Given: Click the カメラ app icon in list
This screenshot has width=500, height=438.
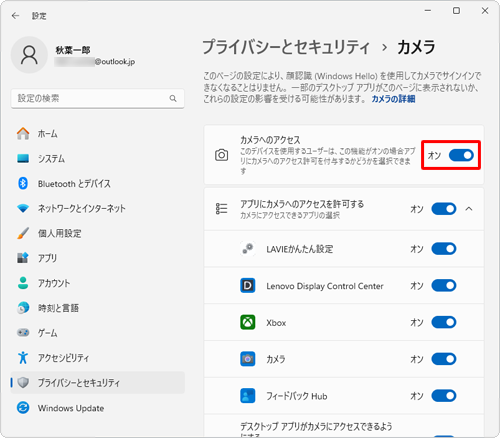Looking at the screenshot, I should (248, 359).
